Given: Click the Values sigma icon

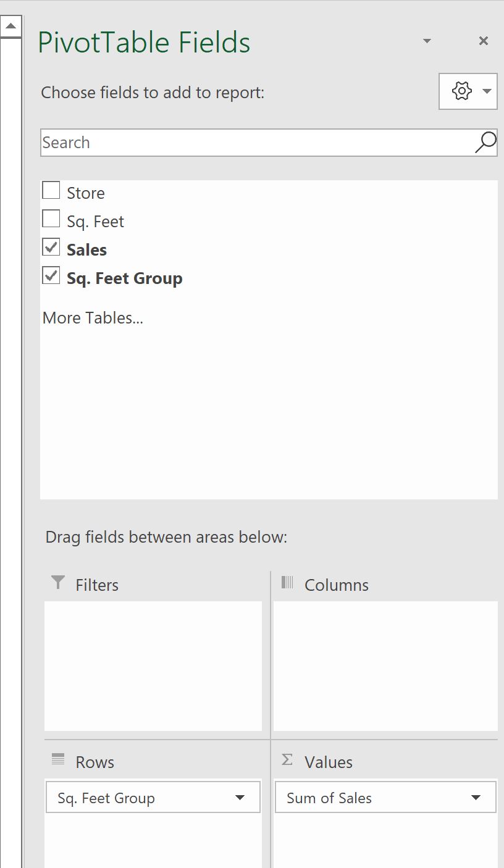Looking at the screenshot, I should coord(287,760).
